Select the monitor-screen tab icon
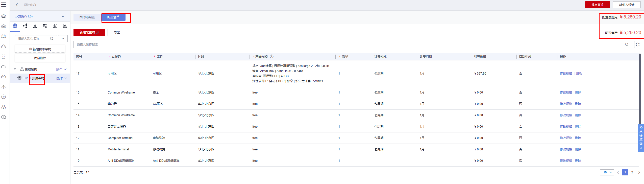 click(65, 26)
